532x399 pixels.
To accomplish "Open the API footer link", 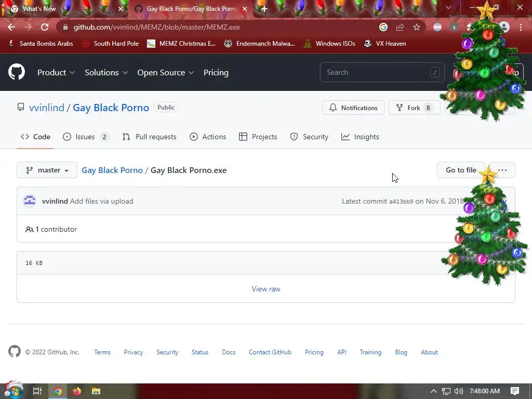I will click(342, 352).
